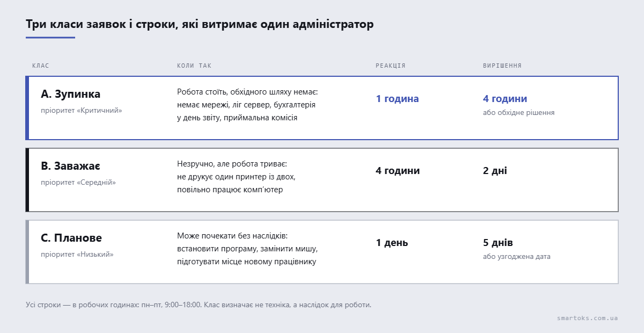Click the 'пріоритет «Критичний»' label
The image size is (644, 333).
82,110
